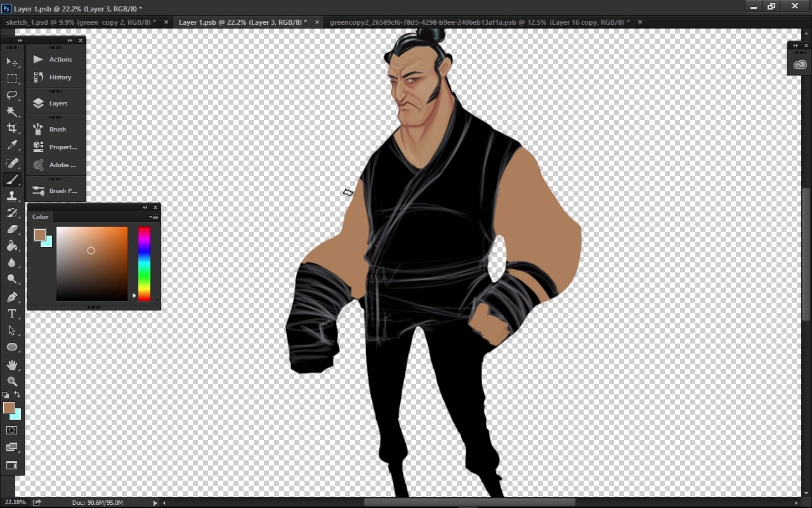Select the Eraser tool
The width and height of the screenshot is (812, 508).
tap(12, 229)
